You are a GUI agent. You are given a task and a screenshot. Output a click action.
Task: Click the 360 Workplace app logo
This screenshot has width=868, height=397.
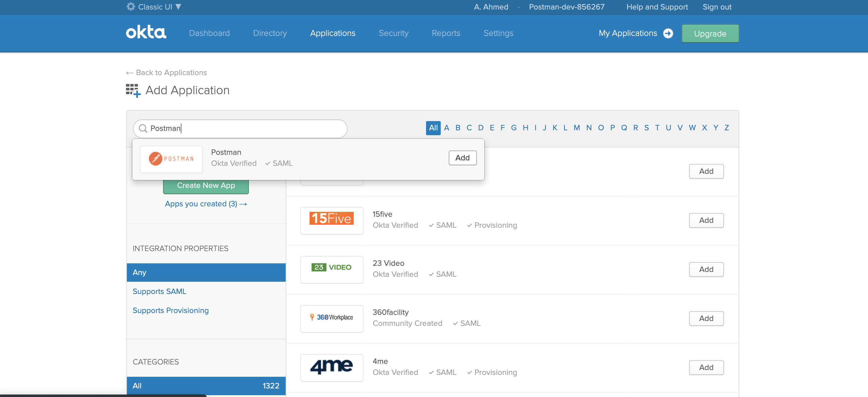[x=331, y=318]
